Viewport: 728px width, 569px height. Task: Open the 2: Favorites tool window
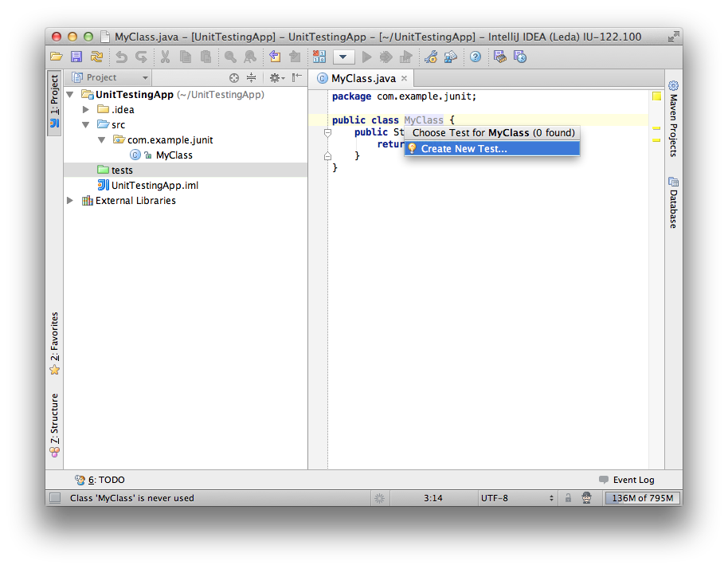click(54, 343)
